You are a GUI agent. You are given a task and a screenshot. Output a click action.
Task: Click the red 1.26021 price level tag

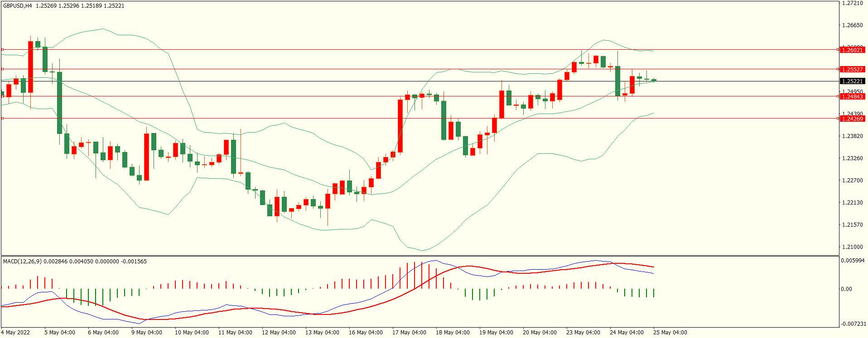[852, 50]
